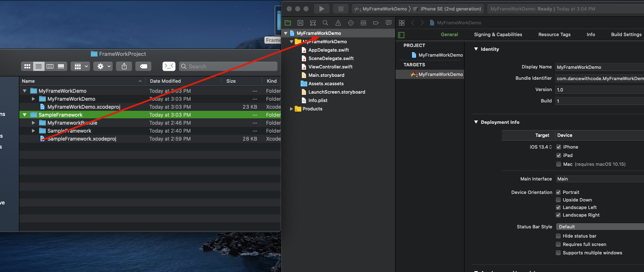
Task: Enable Supports multiple windows checkbox
Action: [559, 253]
